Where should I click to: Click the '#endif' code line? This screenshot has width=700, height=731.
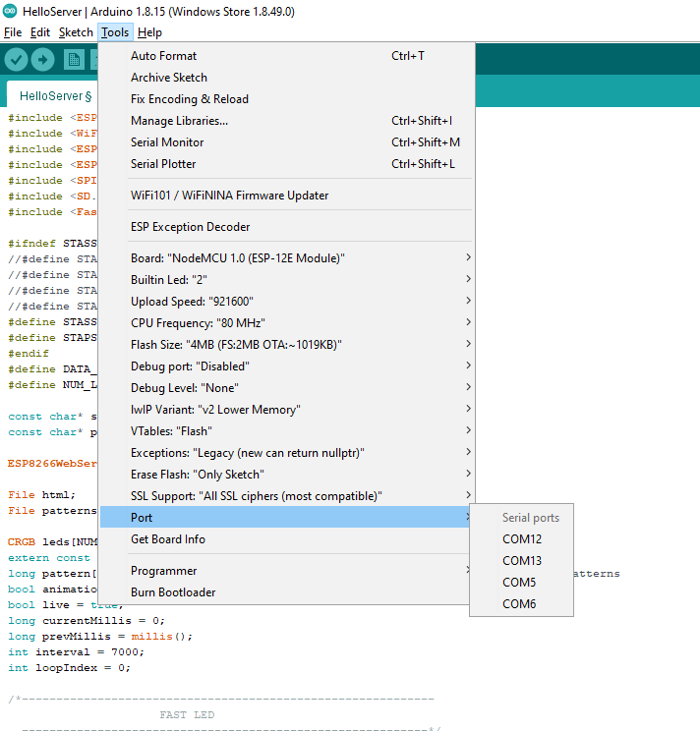(29, 354)
